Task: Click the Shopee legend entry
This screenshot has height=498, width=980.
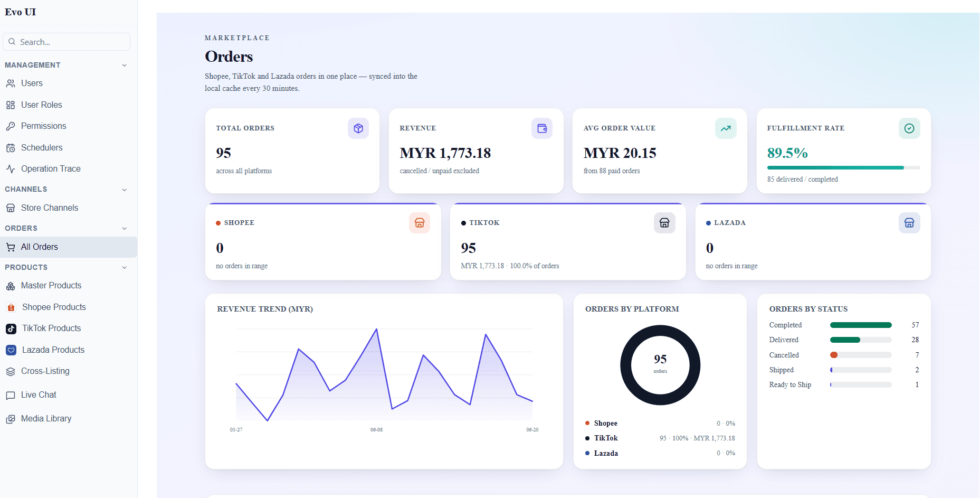Action: pos(660,424)
